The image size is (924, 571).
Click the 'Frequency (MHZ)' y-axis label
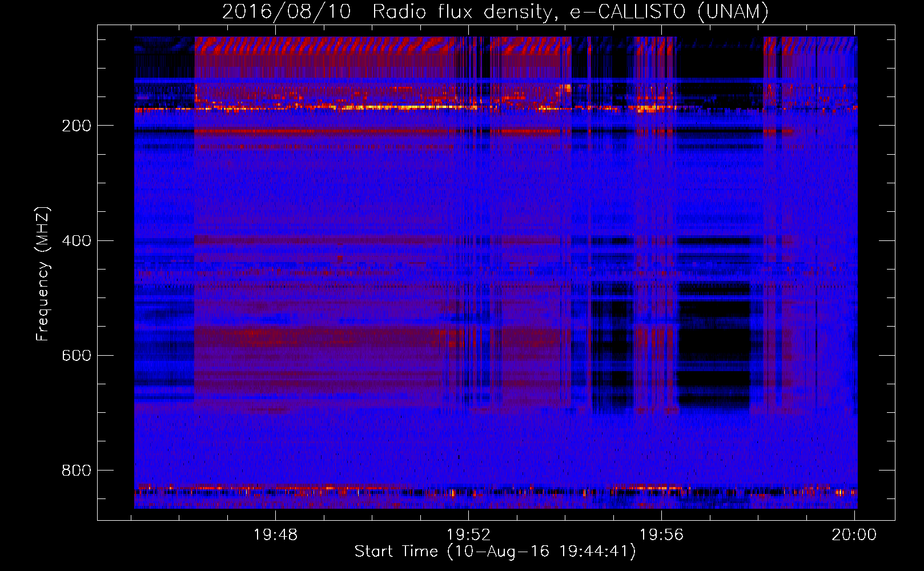tap(43, 274)
